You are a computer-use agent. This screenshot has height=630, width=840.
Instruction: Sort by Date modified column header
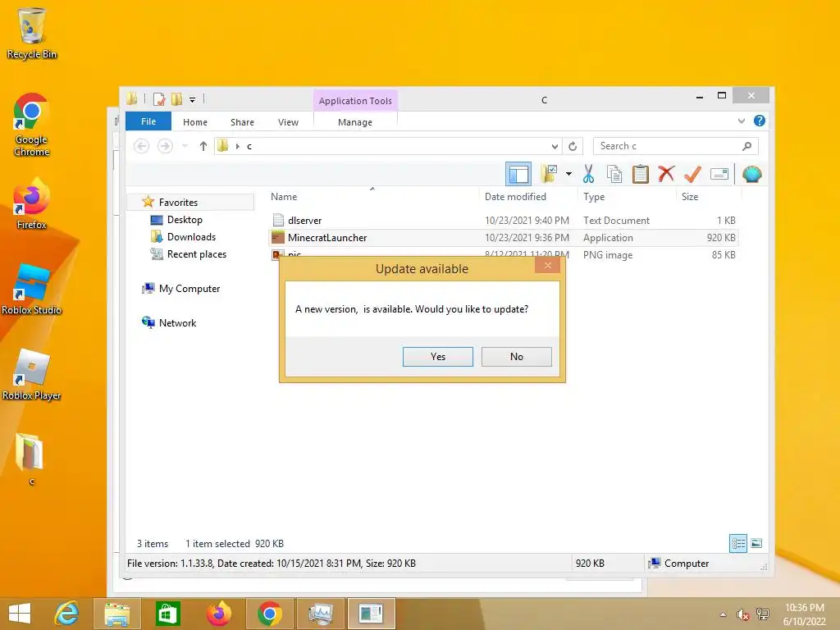[515, 197]
